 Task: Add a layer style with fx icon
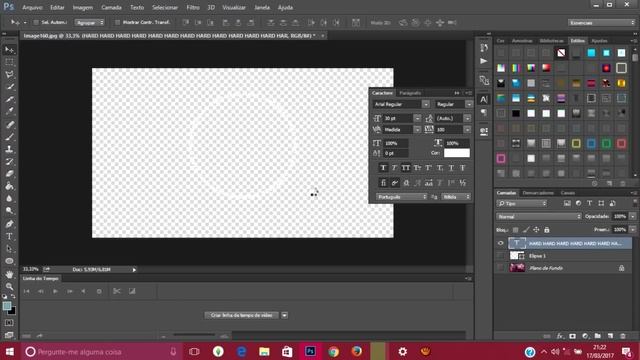(560, 336)
